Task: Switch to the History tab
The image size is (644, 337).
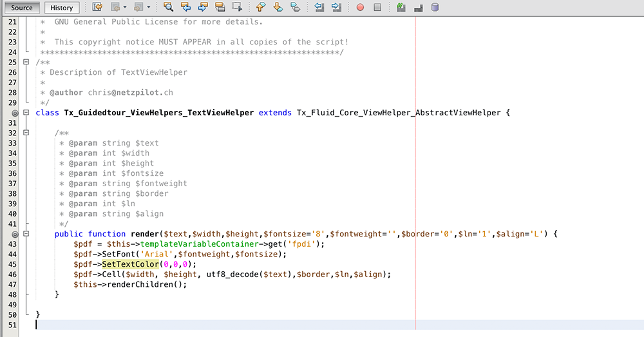Action: [62, 8]
